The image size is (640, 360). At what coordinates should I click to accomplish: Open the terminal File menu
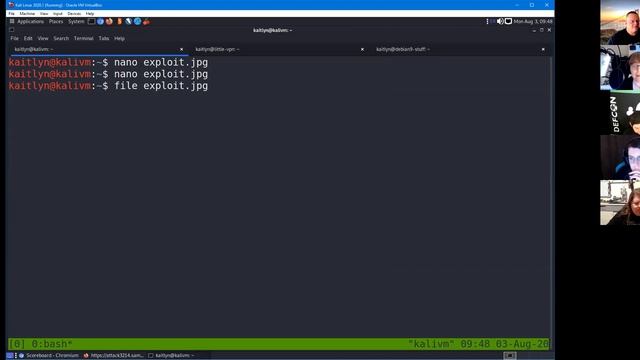coord(15,38)
